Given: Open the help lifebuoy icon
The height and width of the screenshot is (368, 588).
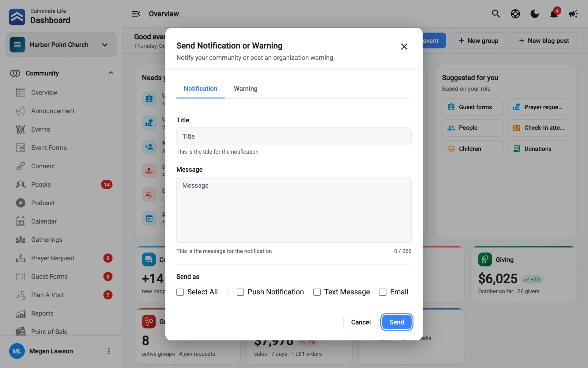Looking at the screenshot, I should [x=515, y=14].
